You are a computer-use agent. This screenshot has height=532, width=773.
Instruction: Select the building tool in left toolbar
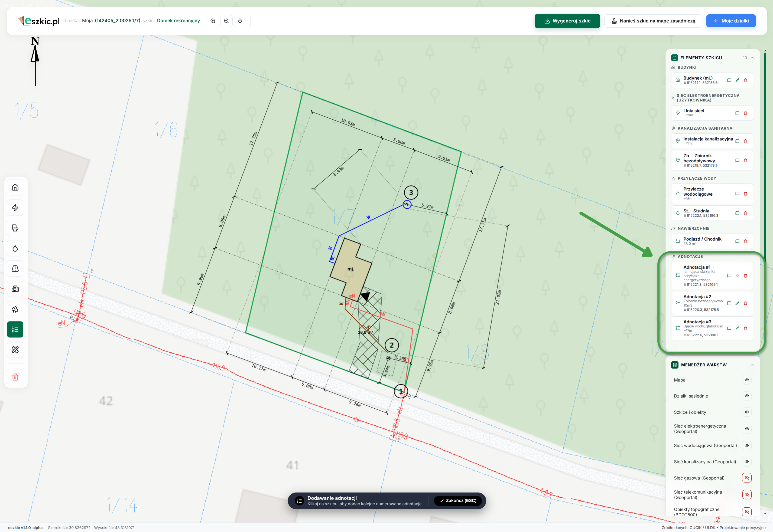pos(15,187)
